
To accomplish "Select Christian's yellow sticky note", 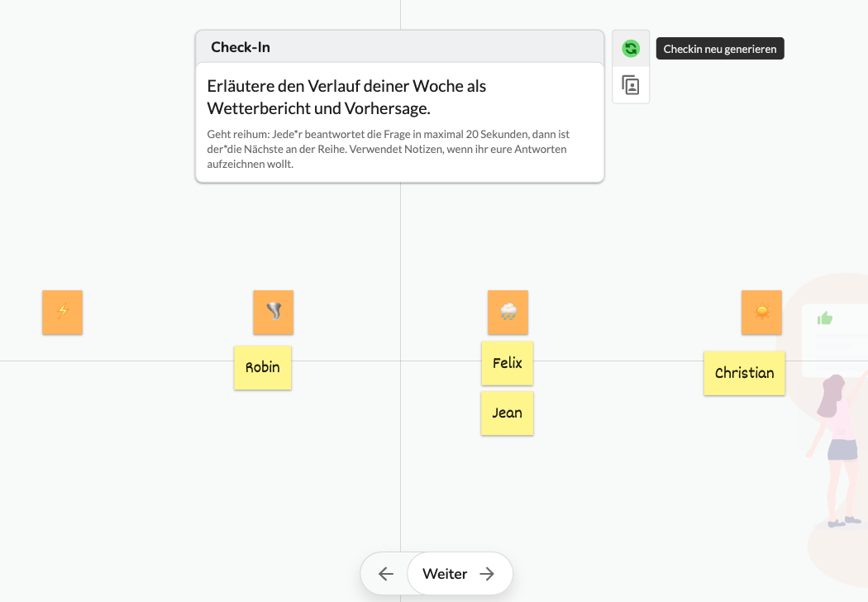I will [x=745, y=373].
